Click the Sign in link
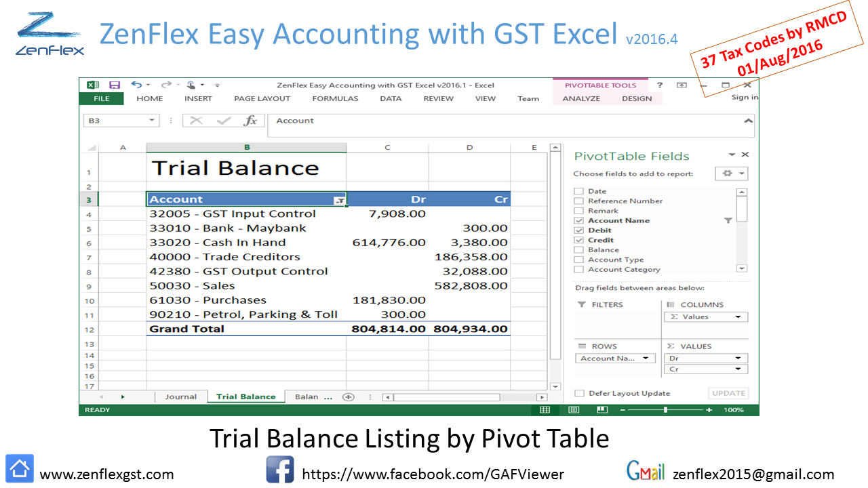This screenshot has width=868, height=488. (745, 98)
